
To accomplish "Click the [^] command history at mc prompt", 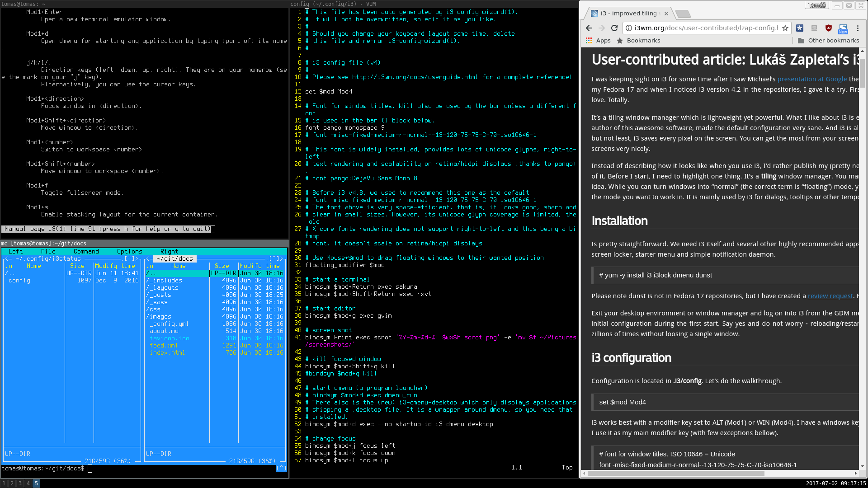I will coord(282,469).
